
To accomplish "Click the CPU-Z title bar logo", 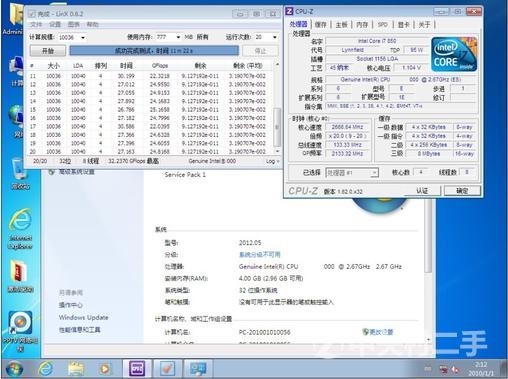I will pyautogui.click(x=289, y=11).
